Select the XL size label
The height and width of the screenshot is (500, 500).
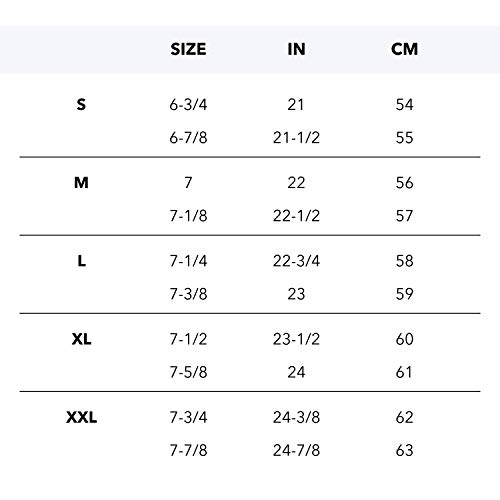point(81,339)
